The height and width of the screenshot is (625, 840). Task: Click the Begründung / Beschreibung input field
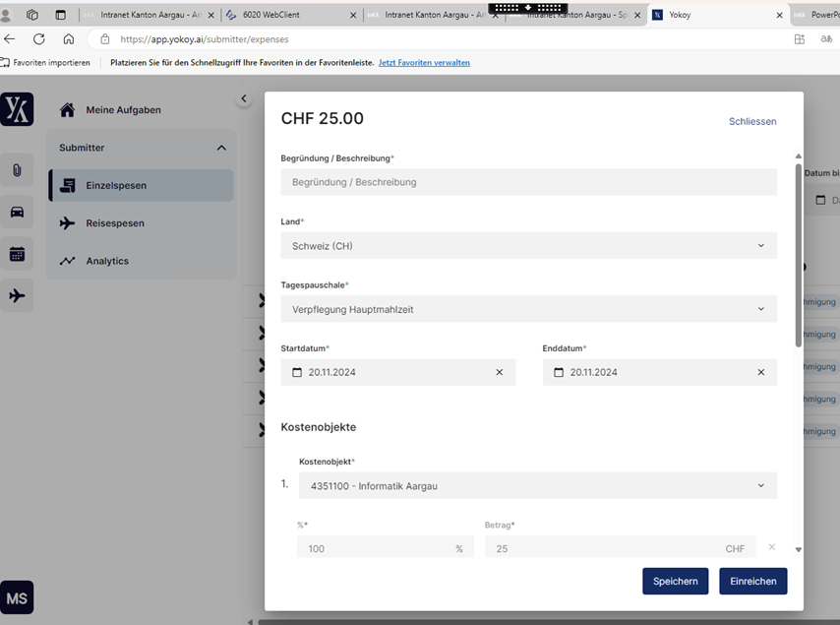pyautogui.click(x=528, y=182)
